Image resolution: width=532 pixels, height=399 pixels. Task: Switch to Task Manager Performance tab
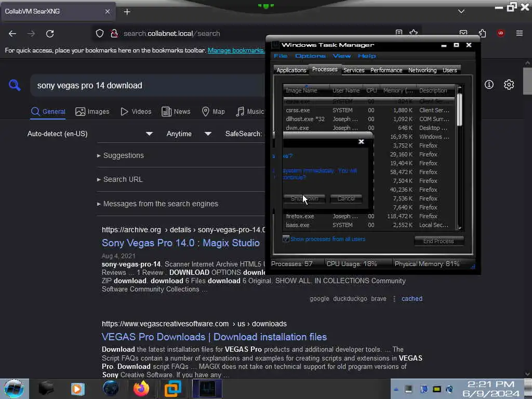pos(386,70)
